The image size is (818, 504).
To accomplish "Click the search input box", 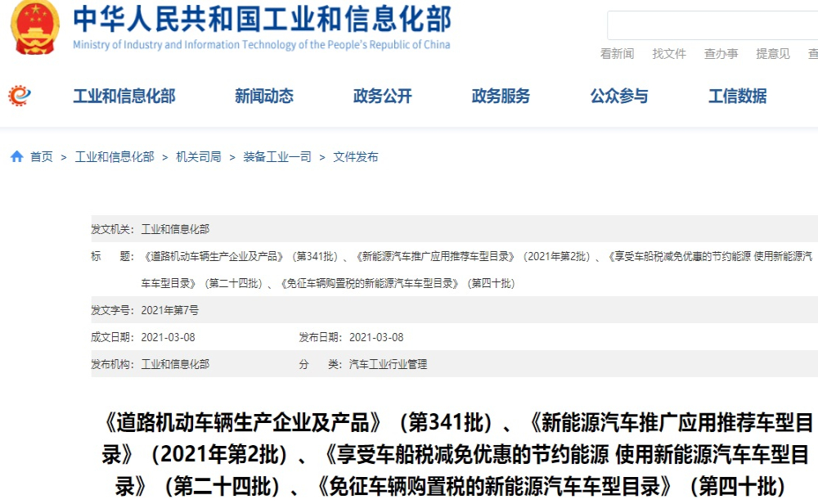I will [712, 25].
